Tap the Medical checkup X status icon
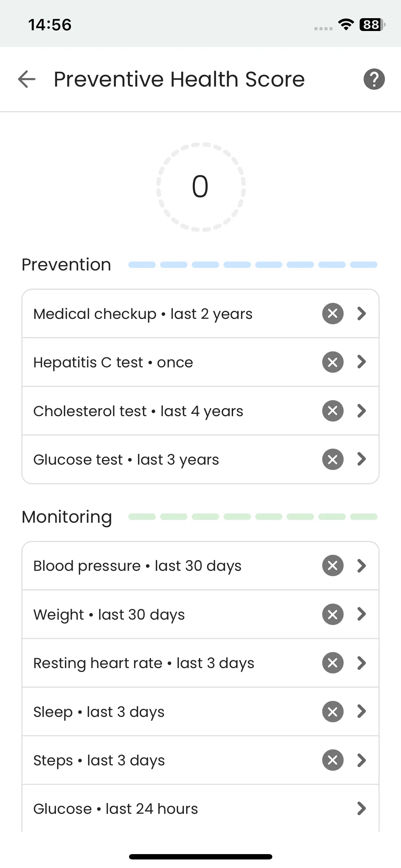Viewport: 401px width, 868px height. pyautogui.click(x=333, y=314)
